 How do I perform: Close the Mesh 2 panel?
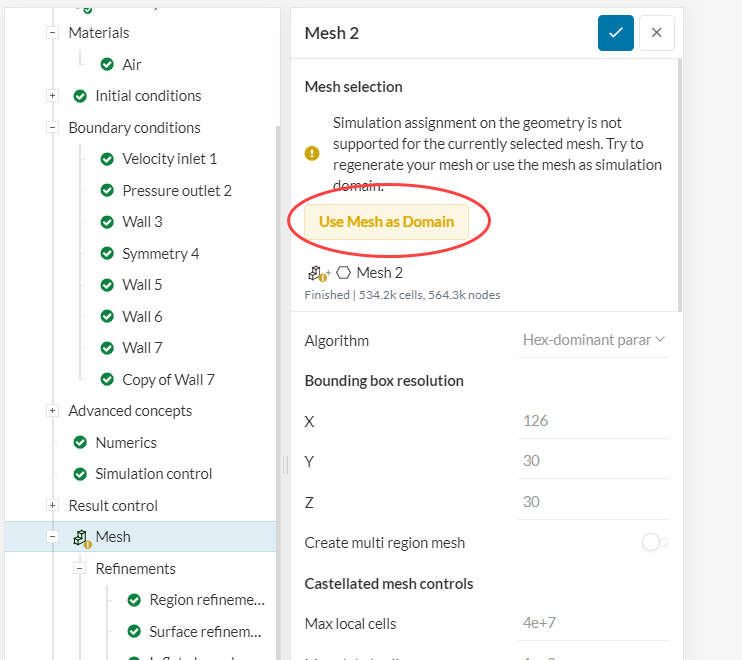[657, 33]
